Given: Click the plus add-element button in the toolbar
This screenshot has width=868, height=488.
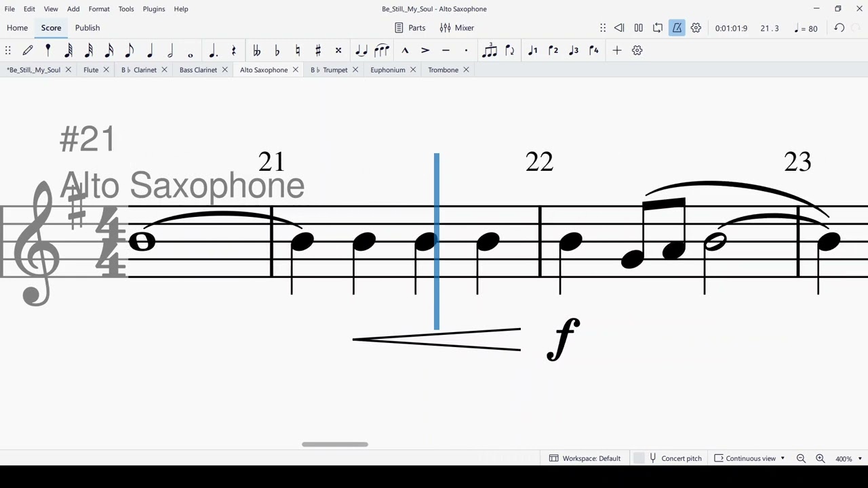Looking at the screenshot, I should pos(617,50).
